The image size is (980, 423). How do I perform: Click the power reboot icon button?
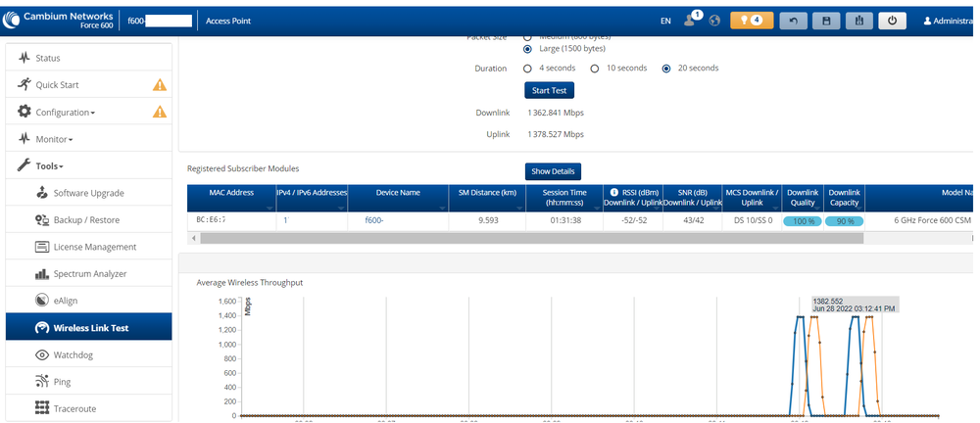891,21
